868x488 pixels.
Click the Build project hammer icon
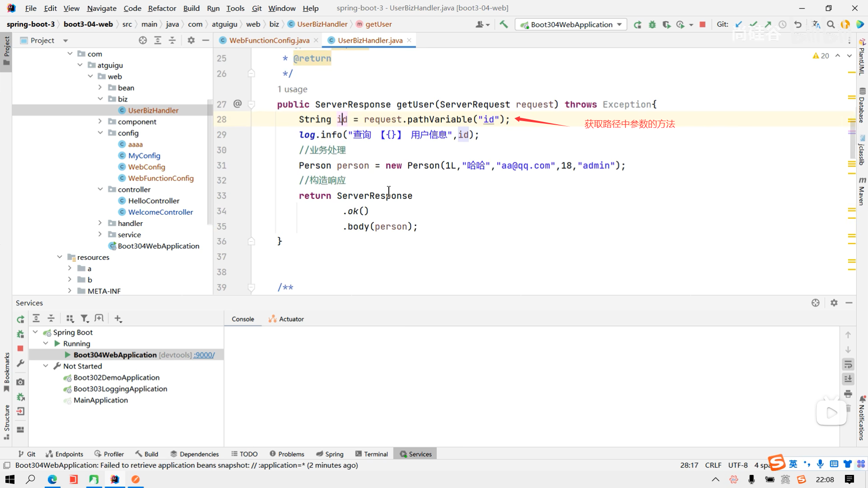tap(504, 24)
